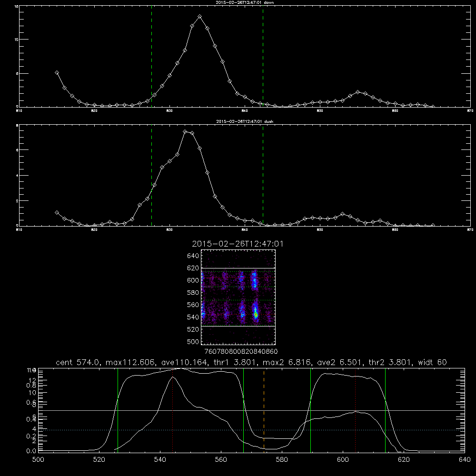Select the green solid line near 526
This screenshot has width=476, height=476.
(x=118, y=410)
